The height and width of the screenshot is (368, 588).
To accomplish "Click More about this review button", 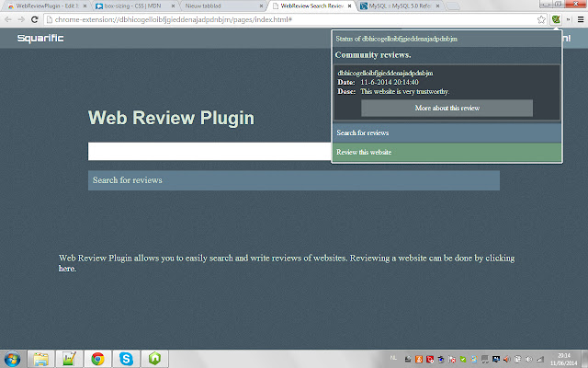I will 447,109.
